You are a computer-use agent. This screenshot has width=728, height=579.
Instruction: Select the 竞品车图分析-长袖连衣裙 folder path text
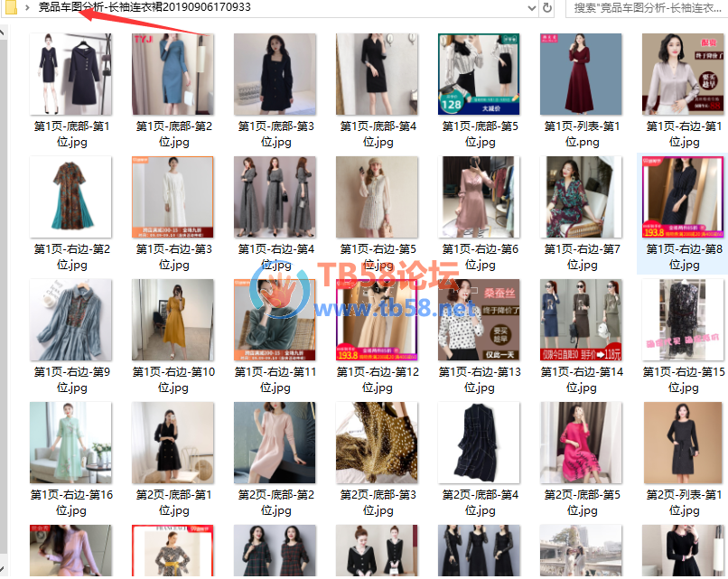coord(145,7)
